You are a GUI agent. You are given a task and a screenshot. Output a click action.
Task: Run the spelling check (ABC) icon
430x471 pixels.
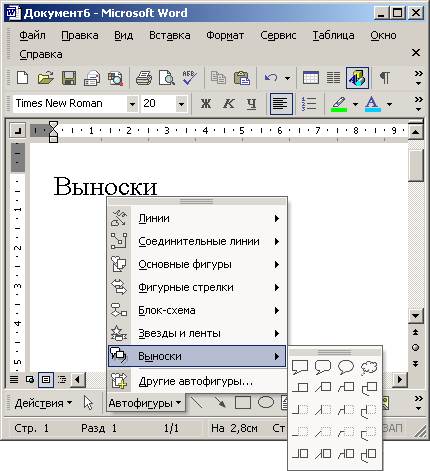point(189,78)
